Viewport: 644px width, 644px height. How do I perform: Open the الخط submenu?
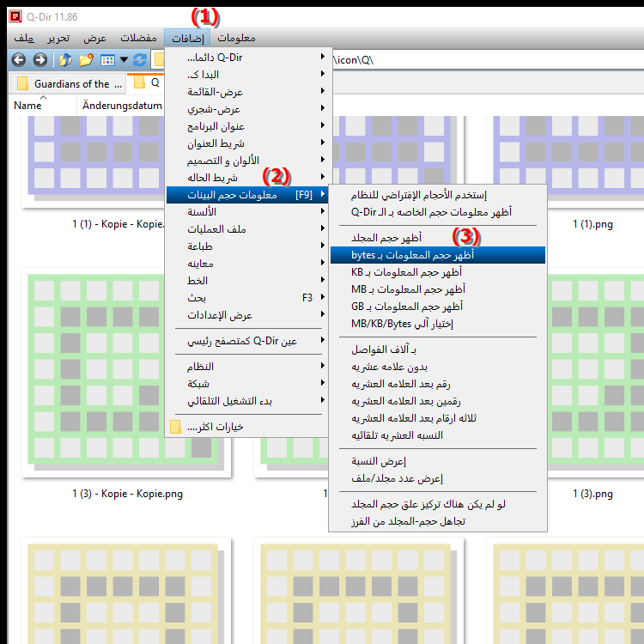coord(246,281)
